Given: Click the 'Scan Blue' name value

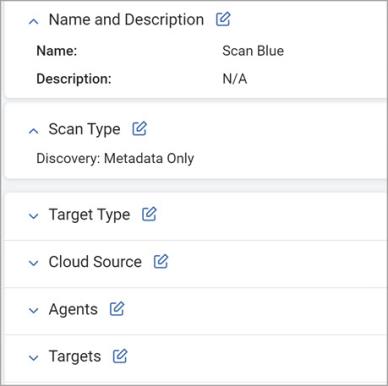Looking at the screenshot, I should coord(253,51).
